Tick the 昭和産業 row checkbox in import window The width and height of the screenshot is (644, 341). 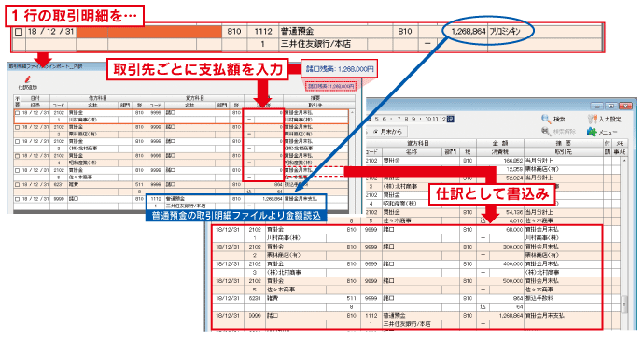point(17,156)
